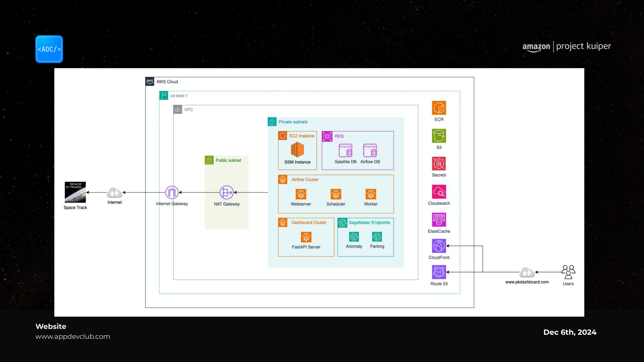Select the SSM Instance icon
The image size is (644, 362).
[x=297, y=150]
